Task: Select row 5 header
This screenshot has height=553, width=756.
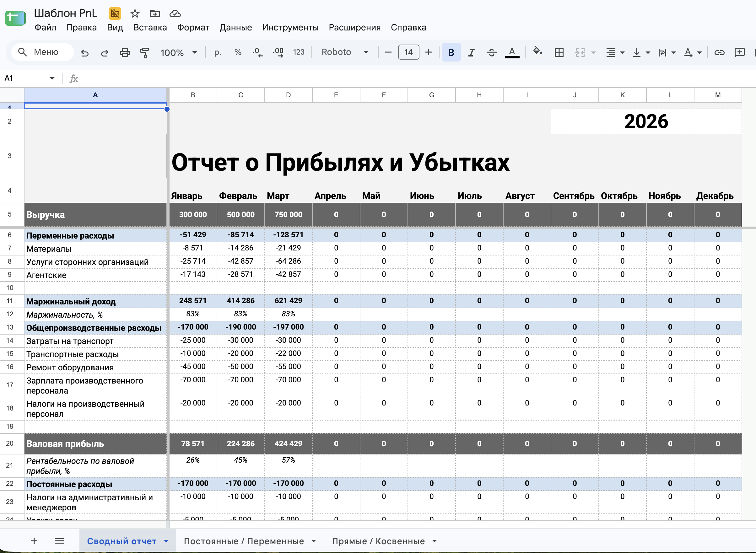Action: (x=10, y=214)
